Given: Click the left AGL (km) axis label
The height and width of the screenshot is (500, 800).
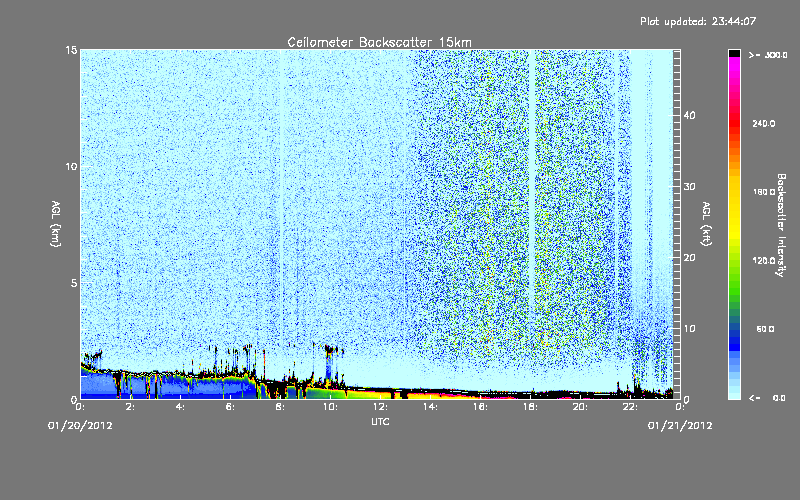Looking at the screenshot, I should [x=56, y=224].
